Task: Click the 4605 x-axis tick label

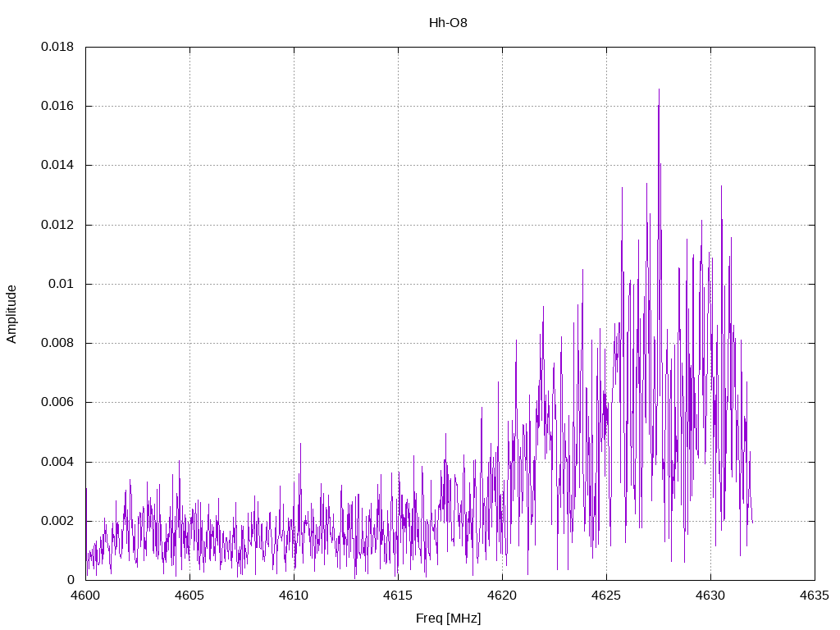Action: click(189, 596)
